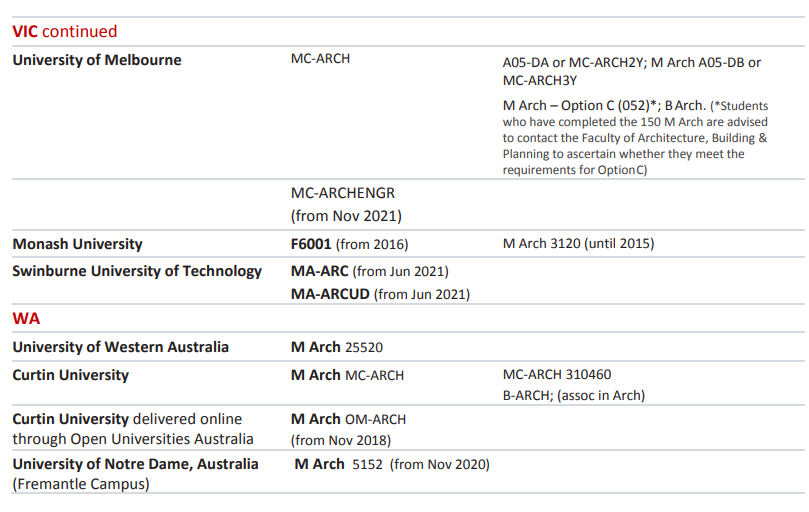Viewport: 809px width, 512px height.
Task: Click the 'Monash University' row label
Action: coord(77,244)
